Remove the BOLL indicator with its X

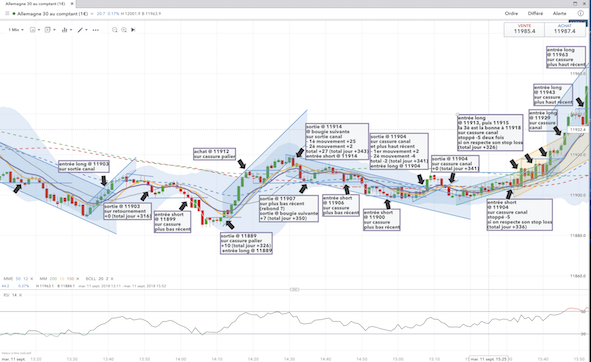(112, 279)
